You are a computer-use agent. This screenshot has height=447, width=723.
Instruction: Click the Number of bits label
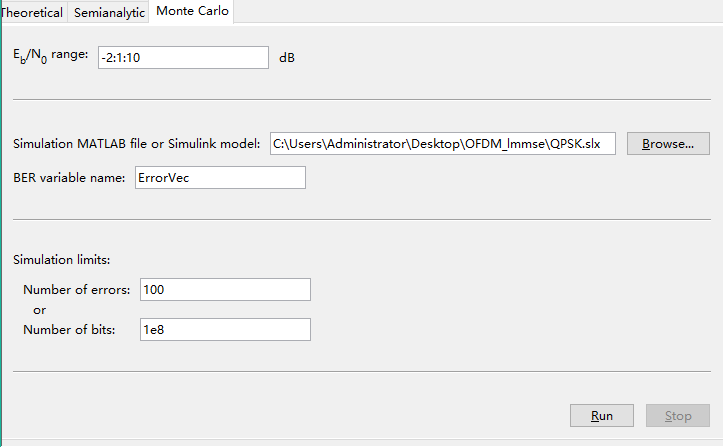(x=69, y=329)
